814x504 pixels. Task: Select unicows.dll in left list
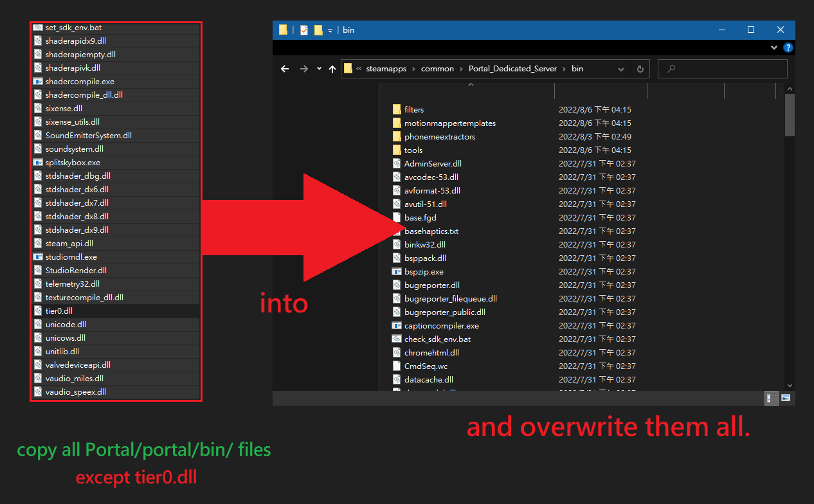coord(116,337)
